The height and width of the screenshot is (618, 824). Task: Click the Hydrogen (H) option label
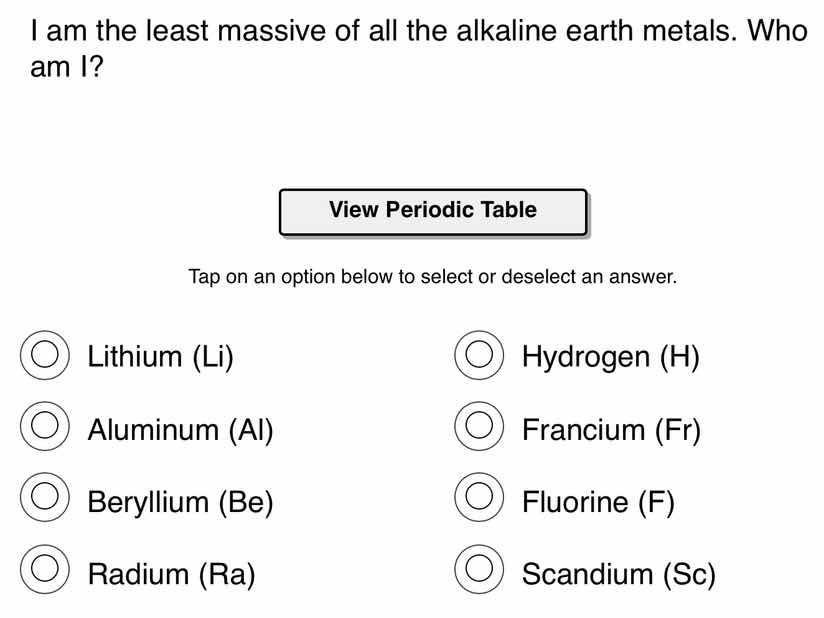tap(611, 357)
